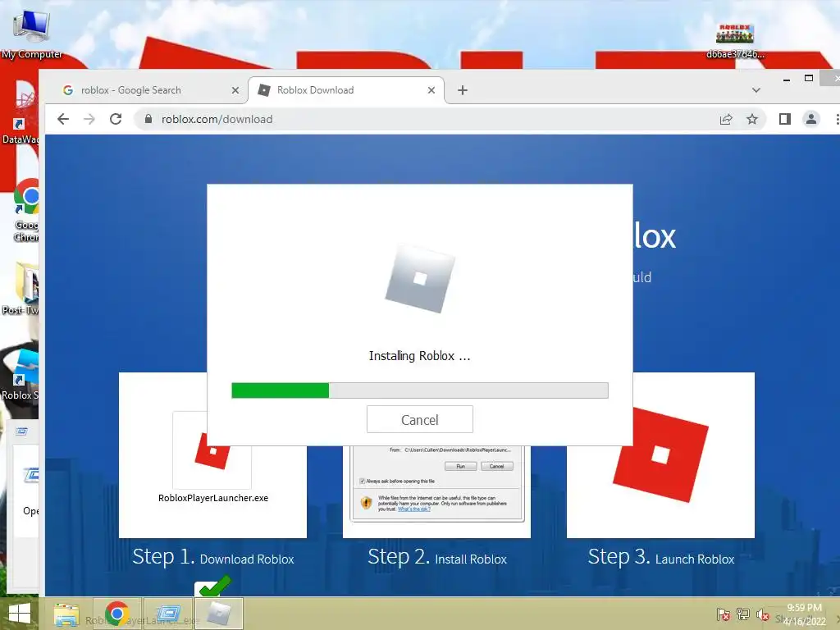Open a new browser tab
This screenshot has height=630, width=840.
click(463, 90)
